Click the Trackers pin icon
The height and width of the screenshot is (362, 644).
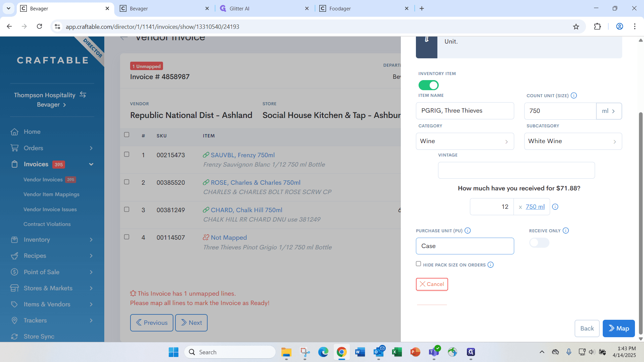pyautogui.click(x=14, y=320)
